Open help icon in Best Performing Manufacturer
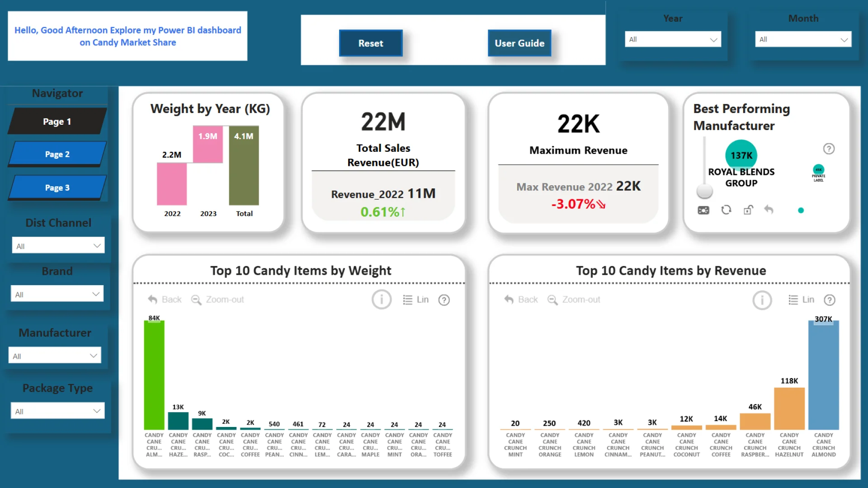Image resolution: width=868 pixels, height=488 pixels. pyautogui.click(x=829, y=149)
